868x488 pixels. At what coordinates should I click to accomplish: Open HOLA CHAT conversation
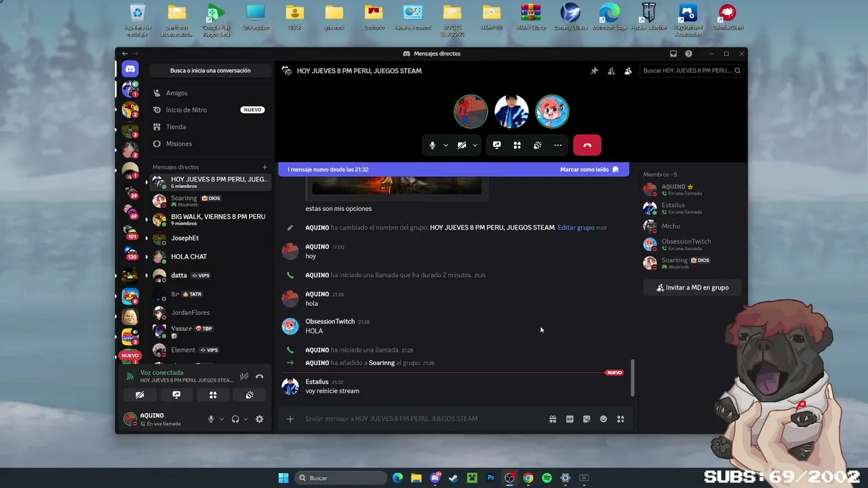tap(209, 257)
